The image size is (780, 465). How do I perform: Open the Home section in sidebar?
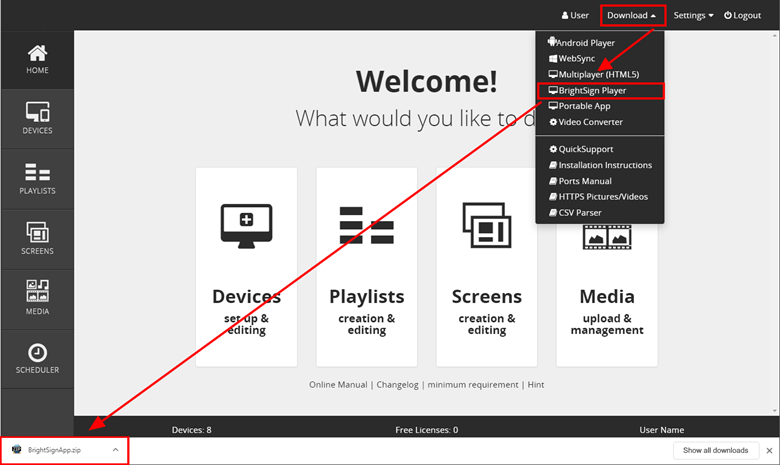37,60
